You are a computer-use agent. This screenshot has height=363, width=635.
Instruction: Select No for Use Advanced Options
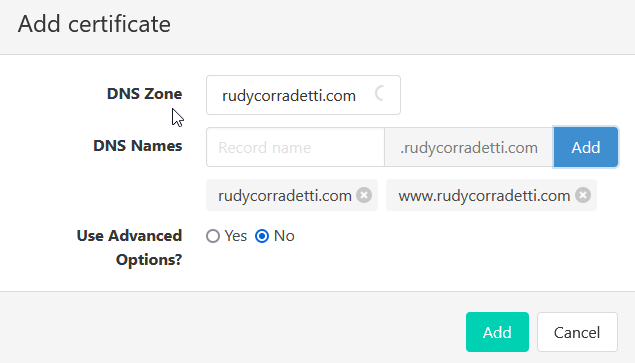[x=262, y=236]
